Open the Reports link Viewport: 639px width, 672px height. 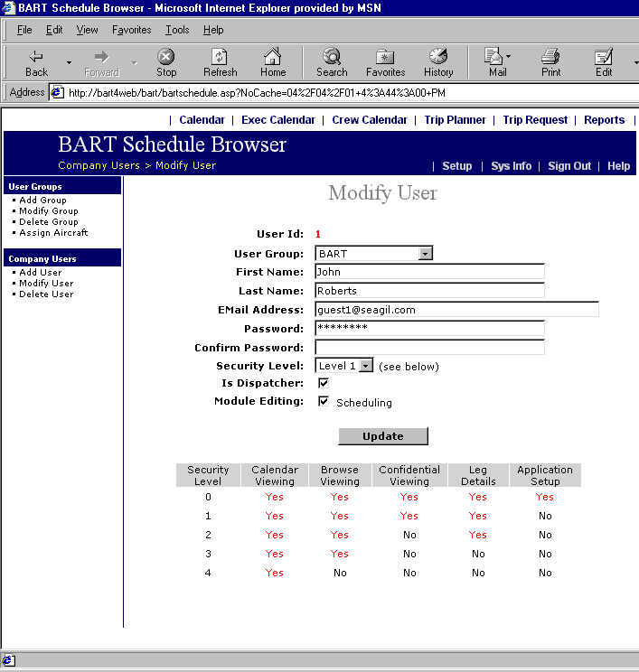605,120
